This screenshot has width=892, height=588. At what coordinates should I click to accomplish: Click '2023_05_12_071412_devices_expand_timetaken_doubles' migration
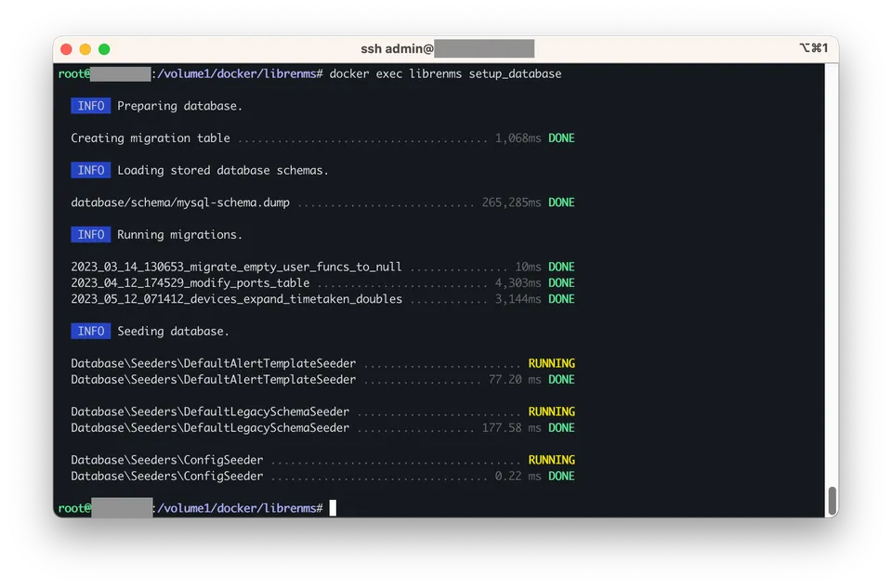(x=236, y=299)
